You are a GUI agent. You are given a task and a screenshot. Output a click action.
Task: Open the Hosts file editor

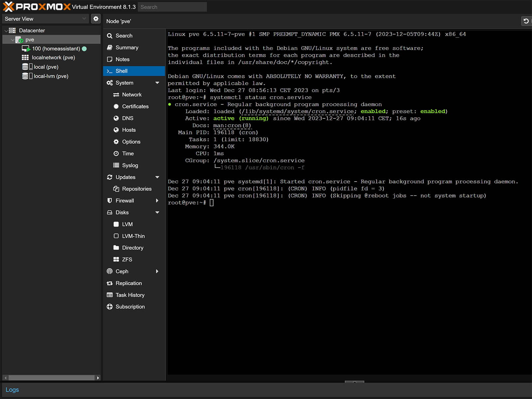[128, 130]
